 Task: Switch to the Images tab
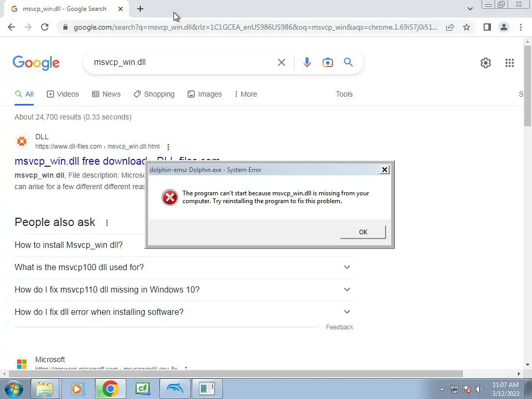(205, 94)
